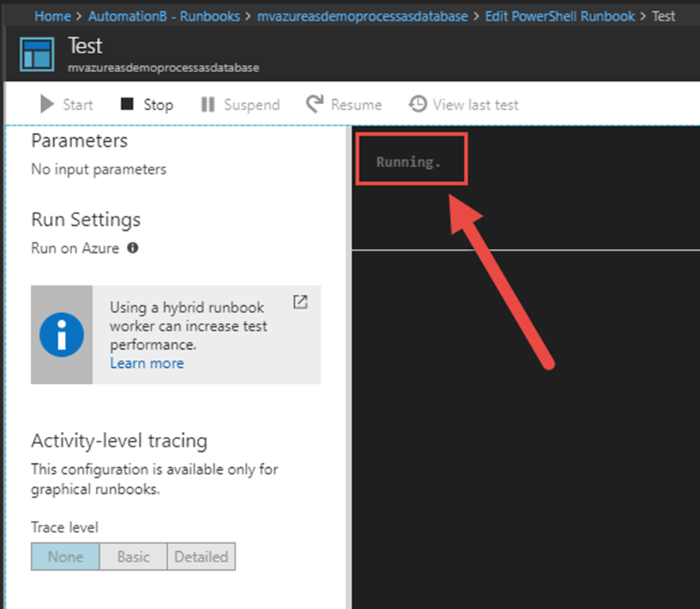Click the Suspend pause icon
Viewport: 700px width, 609px height.
coord(208,105)
